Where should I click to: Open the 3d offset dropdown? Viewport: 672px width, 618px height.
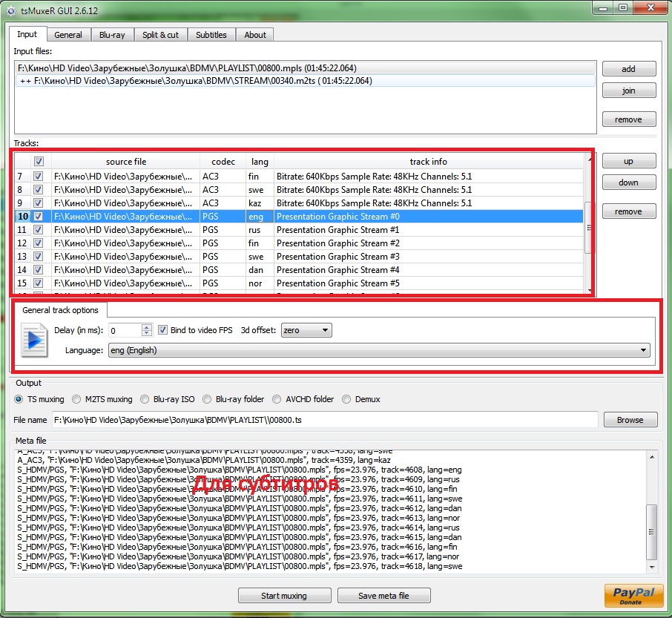click(x=306, y=330)
